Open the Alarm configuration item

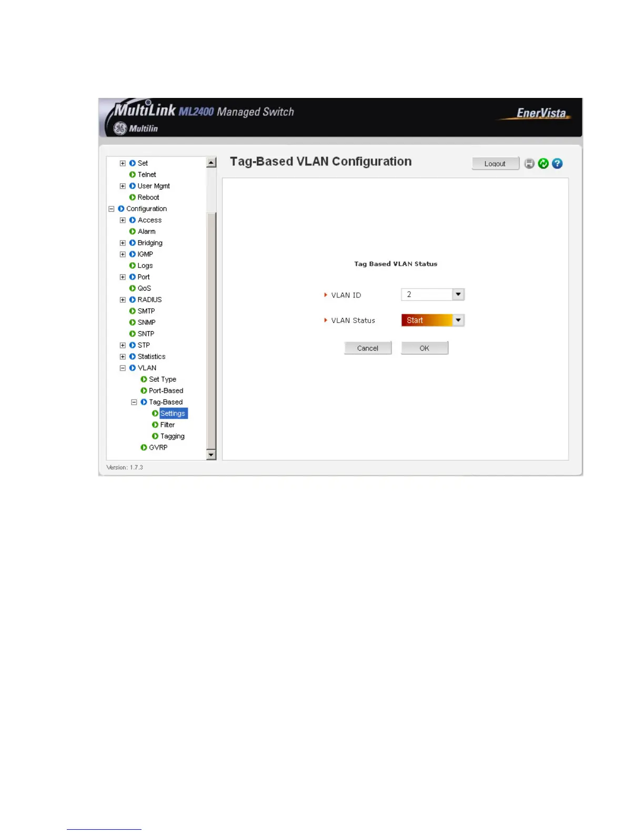click(147, 232)
